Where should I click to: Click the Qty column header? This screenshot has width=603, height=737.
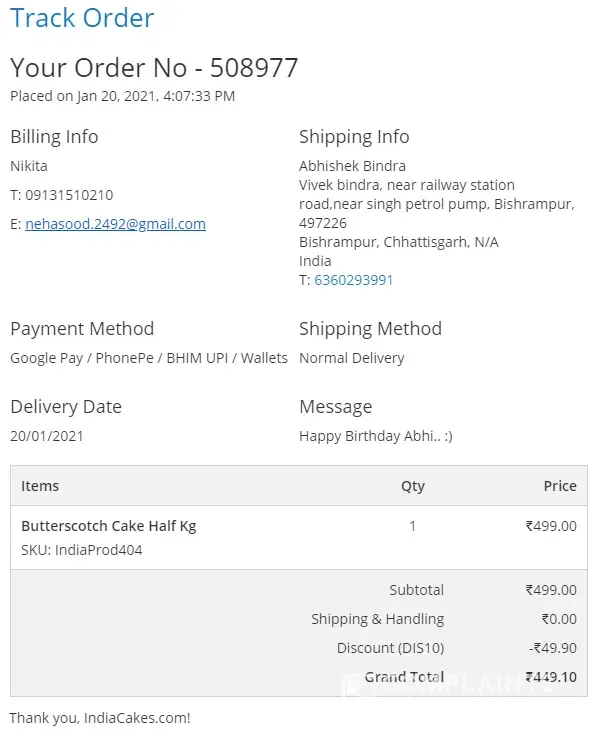[412, 486]
